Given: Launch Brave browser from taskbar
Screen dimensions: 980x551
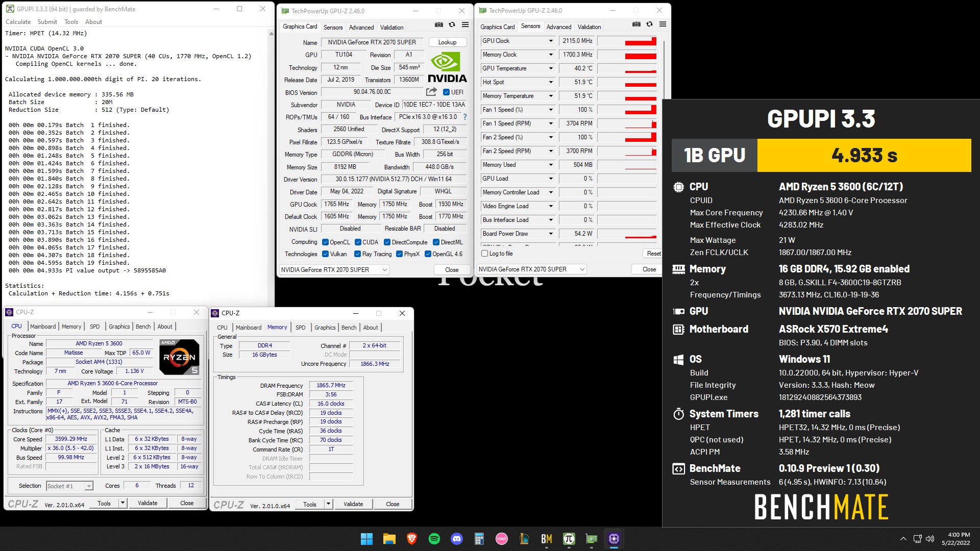Looking at the screenshot, I should click(412, 539).
